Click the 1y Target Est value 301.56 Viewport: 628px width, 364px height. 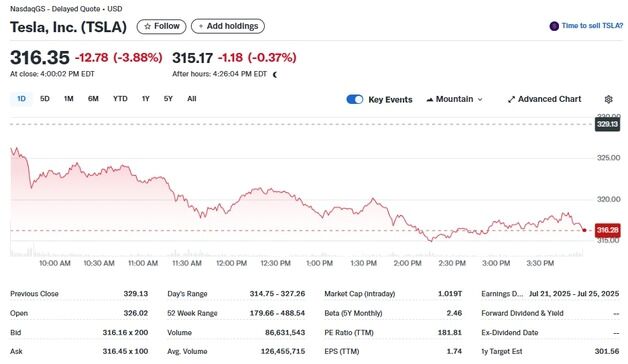[x=607, y=352]
